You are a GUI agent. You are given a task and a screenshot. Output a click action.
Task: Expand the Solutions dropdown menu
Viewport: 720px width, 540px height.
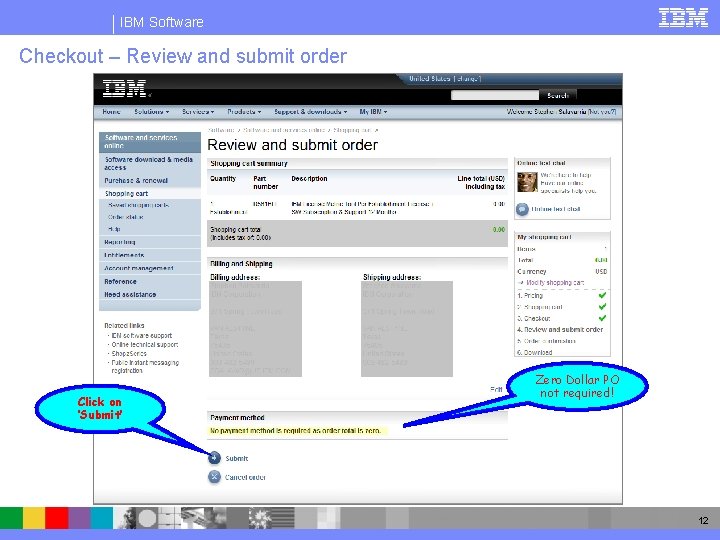(152, 112)
